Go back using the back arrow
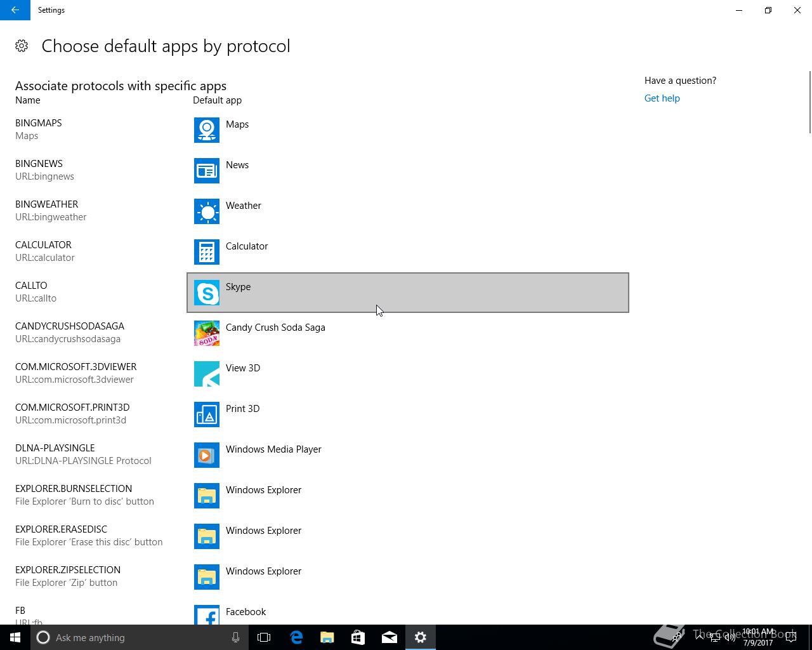Screen dimensions: 812x650 click(15, 10)
